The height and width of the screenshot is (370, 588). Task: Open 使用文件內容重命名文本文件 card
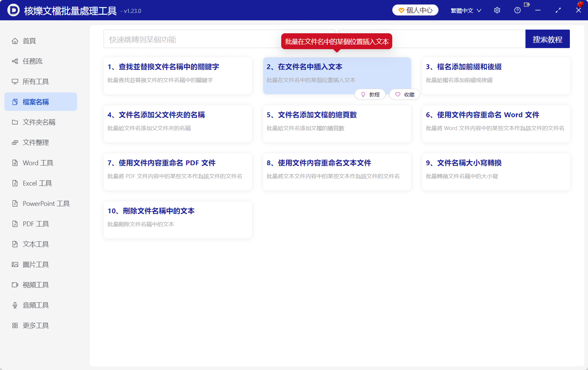click(x=337, y=172)
